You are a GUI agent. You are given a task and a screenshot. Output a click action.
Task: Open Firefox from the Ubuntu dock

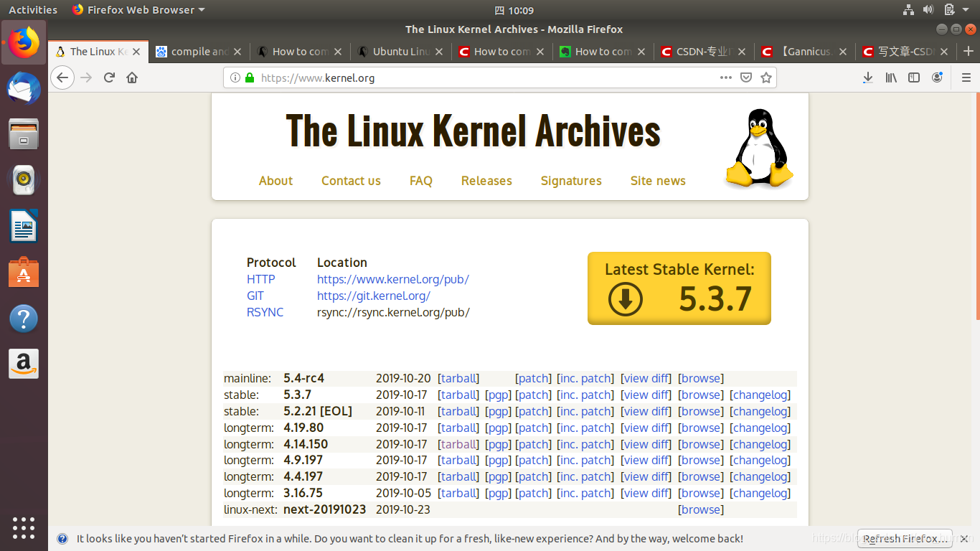pyautogui.click(x=24, y=42)
